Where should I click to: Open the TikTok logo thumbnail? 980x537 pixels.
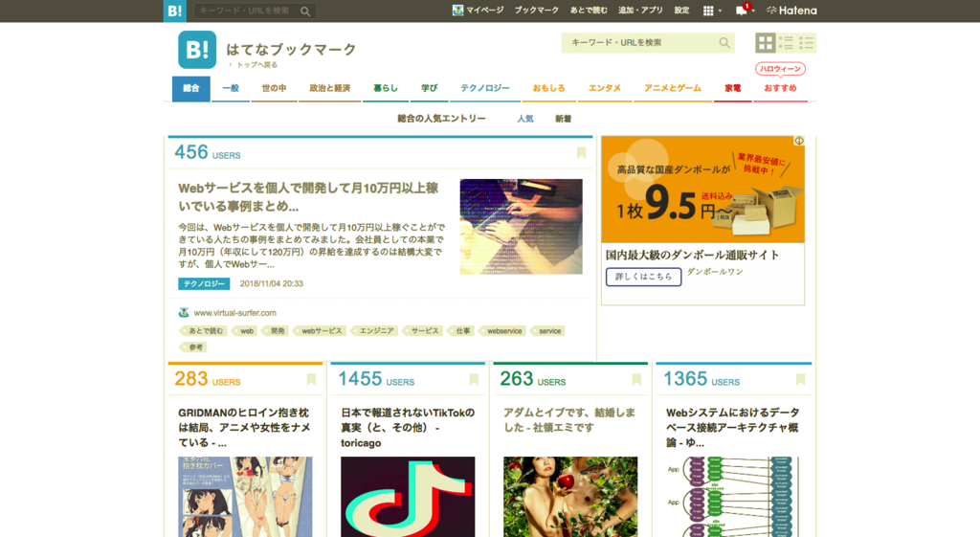pyautogui.click(x=408, y=497)
